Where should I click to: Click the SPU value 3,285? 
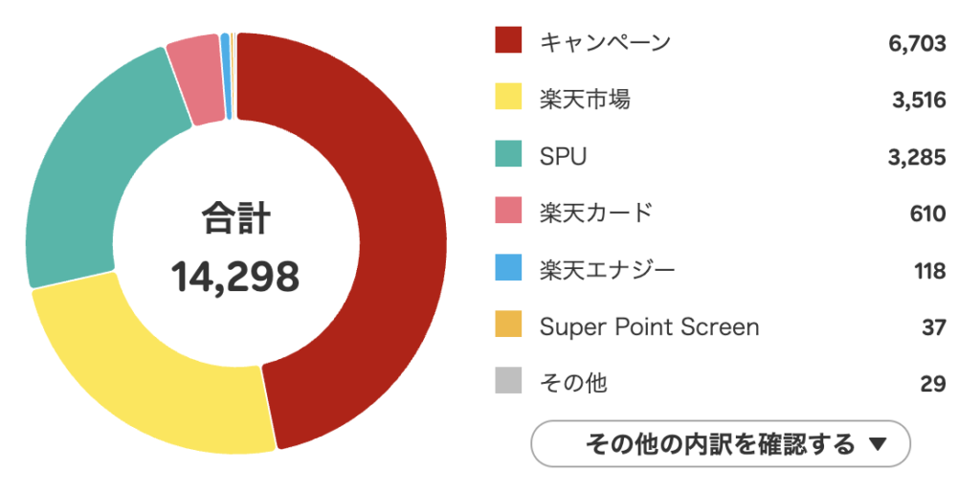coord(916,156)
